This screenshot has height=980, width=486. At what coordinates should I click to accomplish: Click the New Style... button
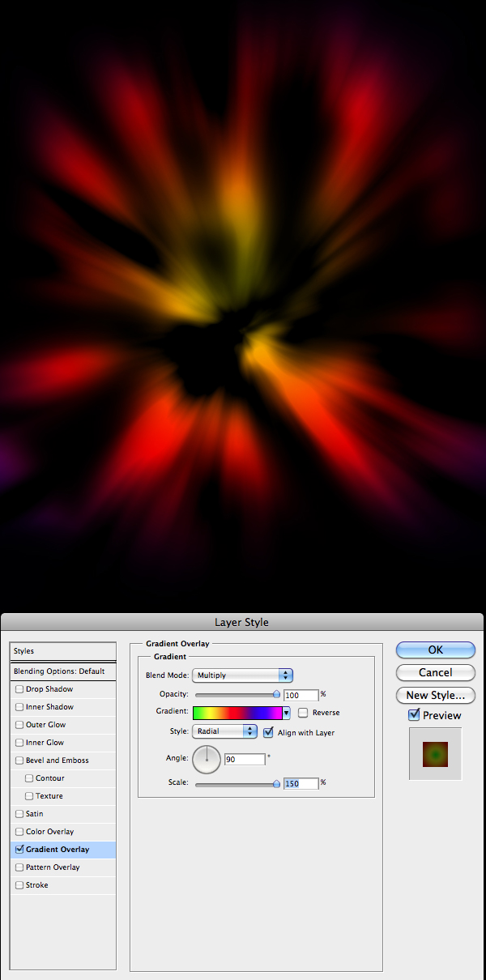coord(436,695)
